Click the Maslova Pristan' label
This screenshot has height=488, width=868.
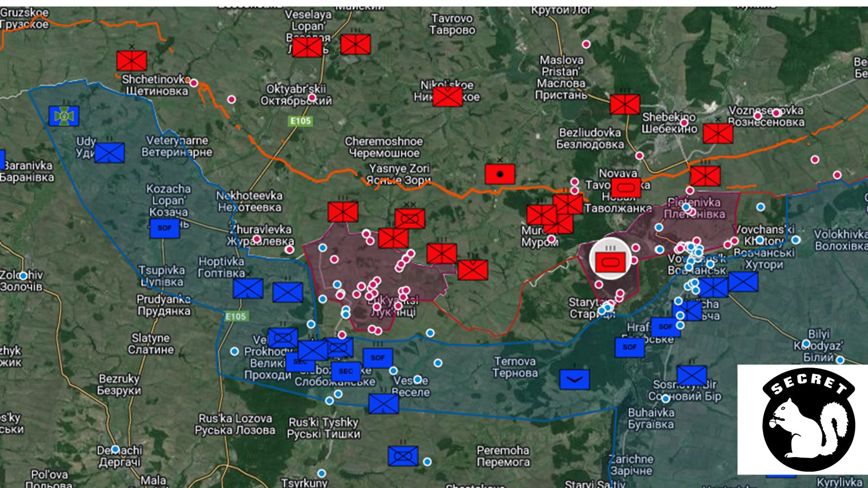[x=561, y=78]
